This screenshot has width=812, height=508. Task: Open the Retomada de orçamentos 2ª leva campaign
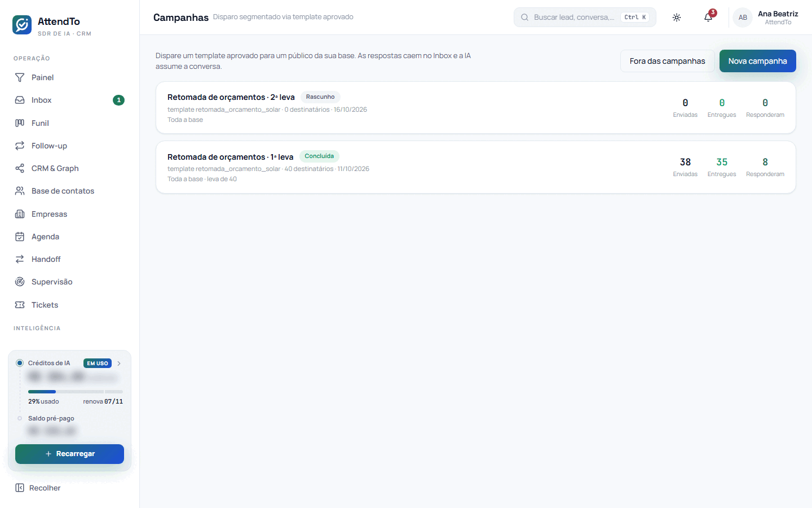(476, 108)
